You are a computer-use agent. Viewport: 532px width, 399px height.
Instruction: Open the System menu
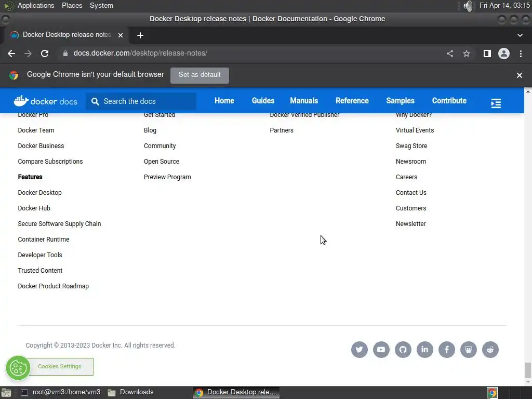tap(101, 5)
